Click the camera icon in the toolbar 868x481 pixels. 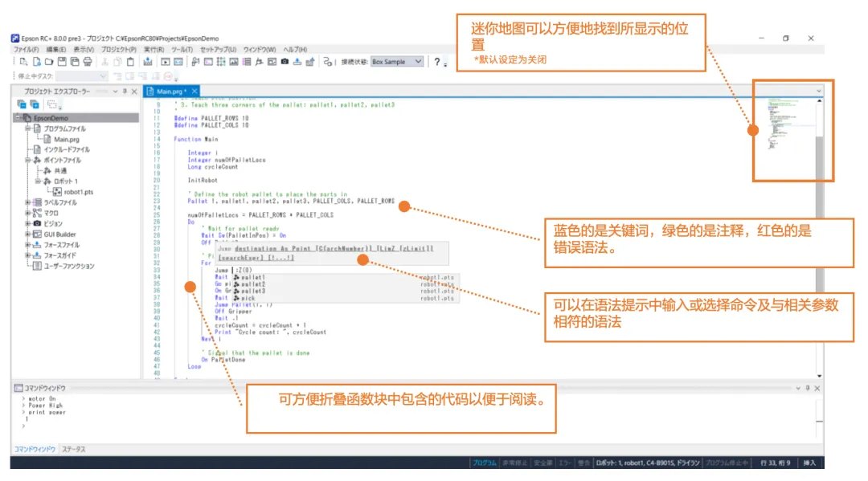tap(285, 62)
